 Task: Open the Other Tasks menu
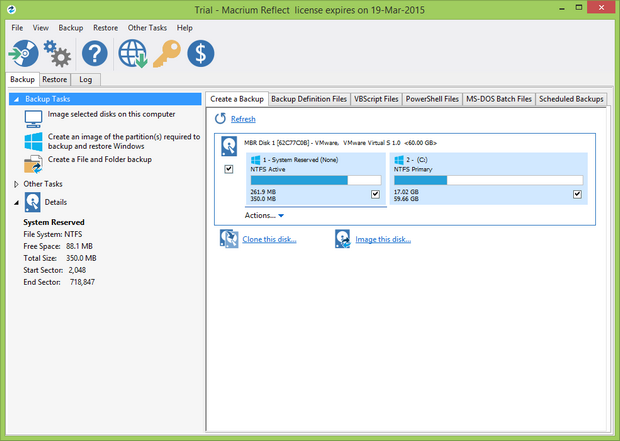[147, 28]
